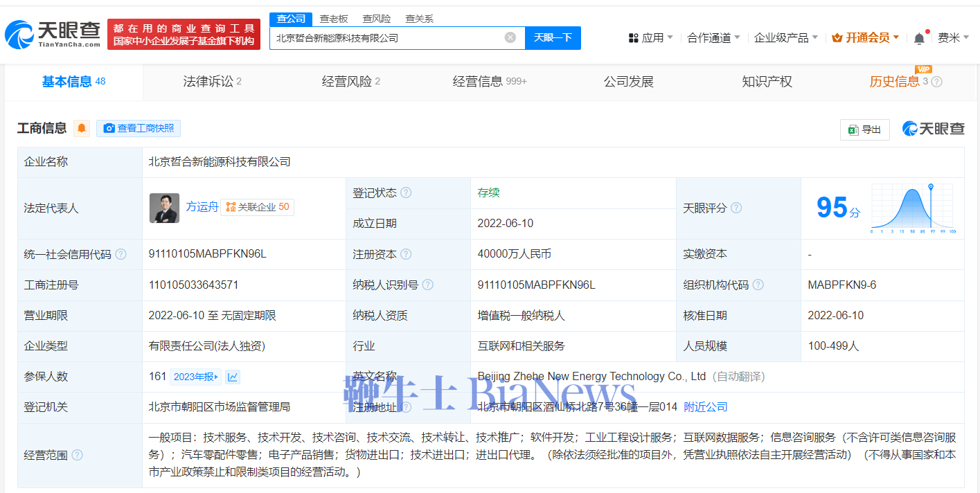
Task: Click the help icon beside 纳税人识别号
Action: pyautogui.click(x=428, y=285)
